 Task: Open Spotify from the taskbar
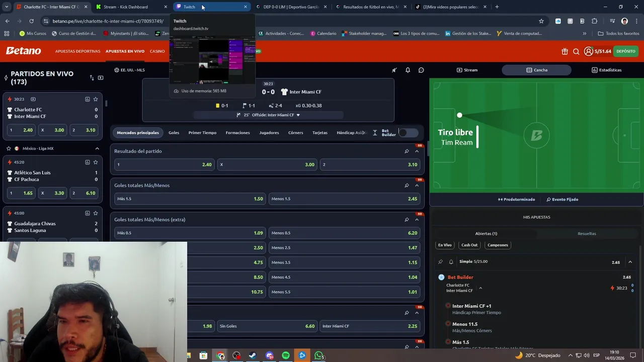pyautogui.click(x=286, y=355)
